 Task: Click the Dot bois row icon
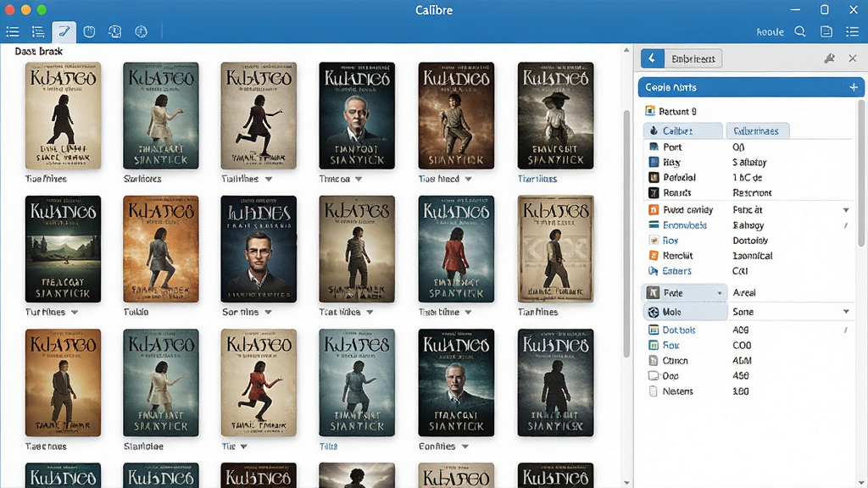tap(654, 330)
